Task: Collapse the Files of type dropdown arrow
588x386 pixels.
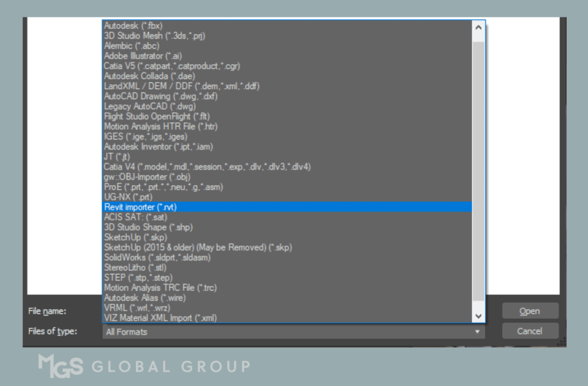Action: pos(477,332)
